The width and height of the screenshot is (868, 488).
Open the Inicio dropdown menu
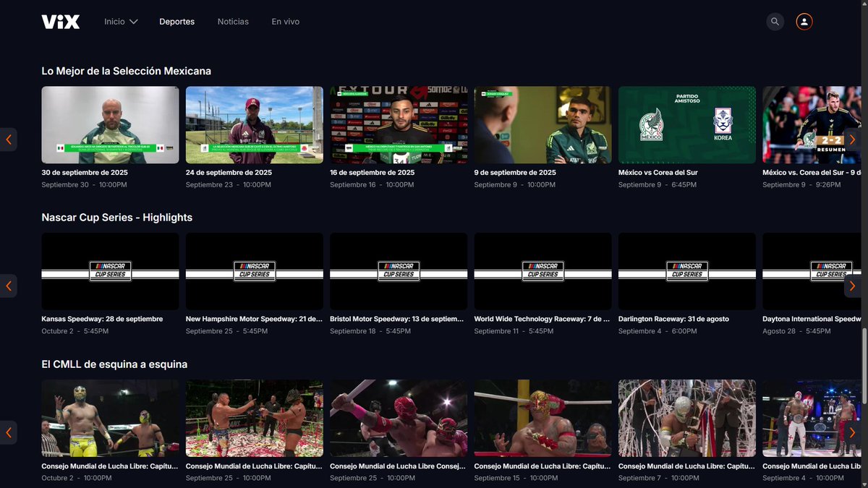pyautogui.click(x=114, y=21)
